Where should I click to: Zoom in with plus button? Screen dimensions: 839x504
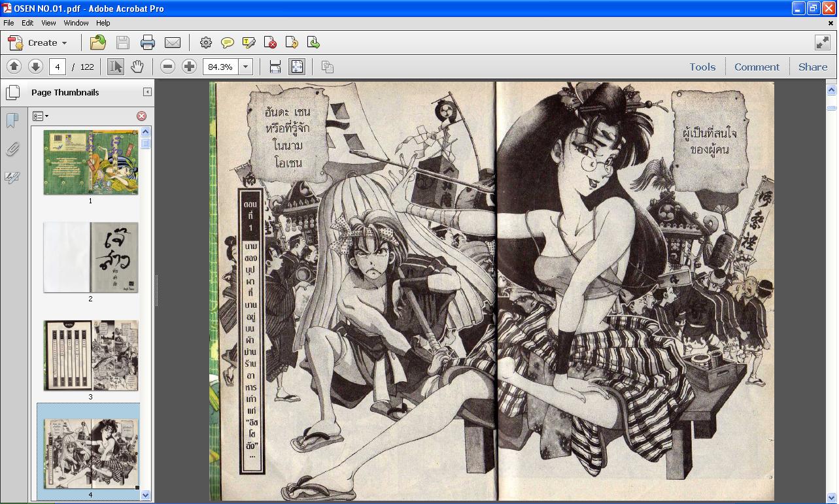[189, 67]
